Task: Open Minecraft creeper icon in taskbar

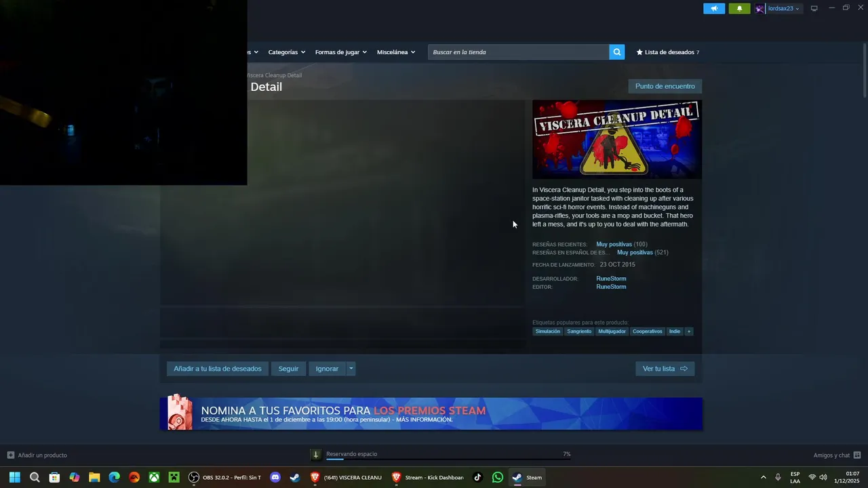Action: click(174, 477)
